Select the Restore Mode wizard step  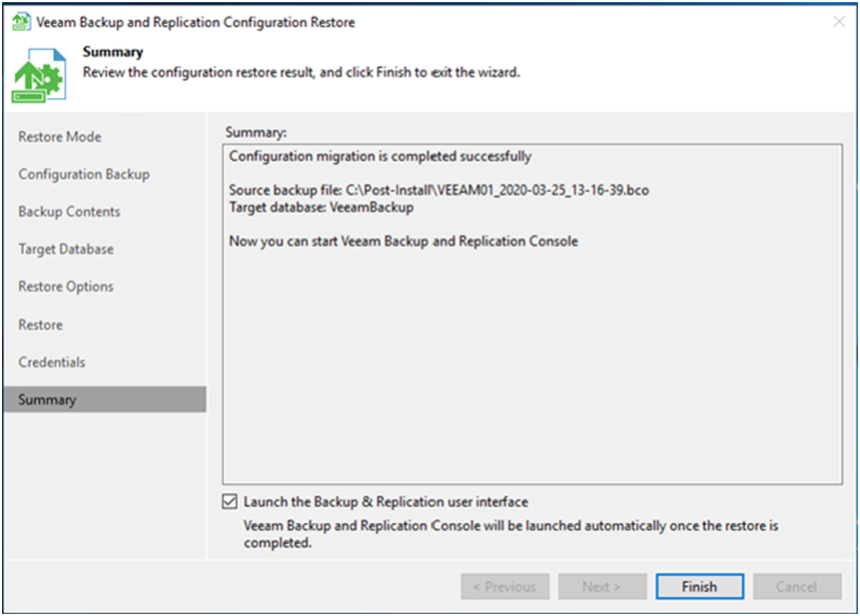point(60,137)
